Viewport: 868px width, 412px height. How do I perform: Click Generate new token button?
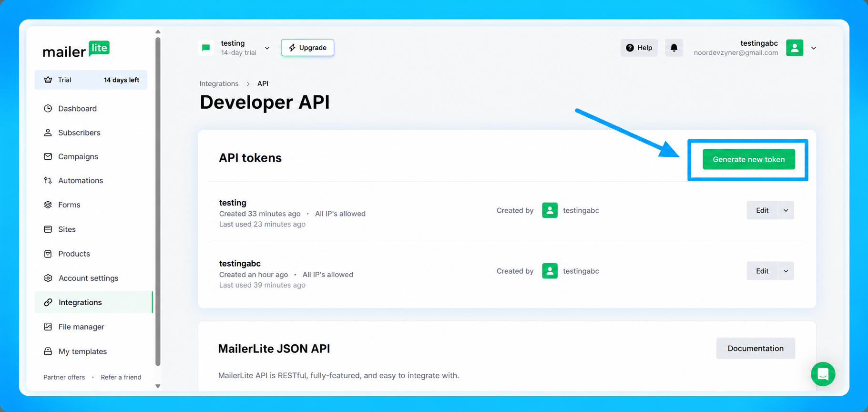point(749,159)
